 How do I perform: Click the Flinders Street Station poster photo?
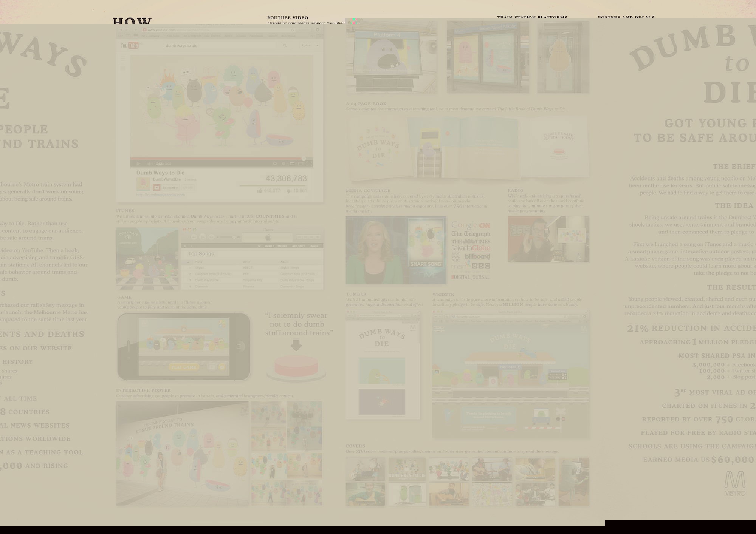pos(488,57)
